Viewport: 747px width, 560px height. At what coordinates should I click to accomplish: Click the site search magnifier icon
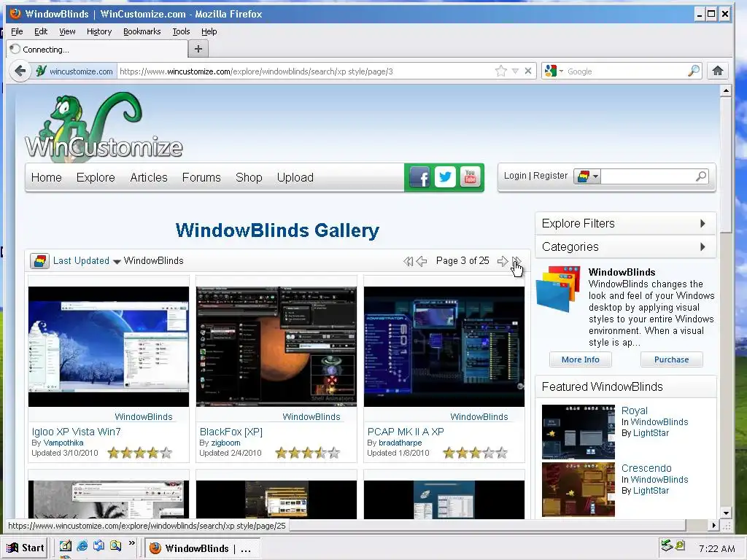pyautogui.click(x=701, y=176)
